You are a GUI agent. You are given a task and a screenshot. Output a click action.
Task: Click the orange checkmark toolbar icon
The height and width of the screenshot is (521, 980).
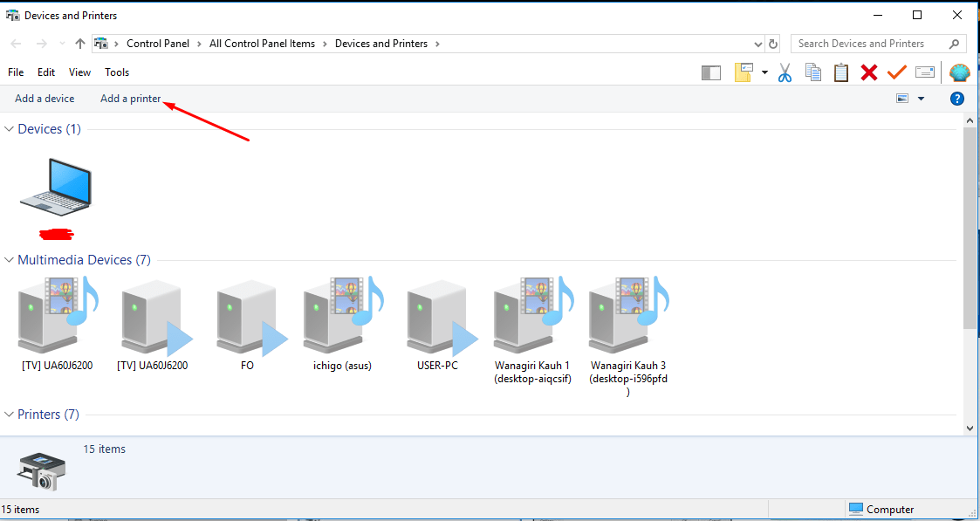[896, 72]
